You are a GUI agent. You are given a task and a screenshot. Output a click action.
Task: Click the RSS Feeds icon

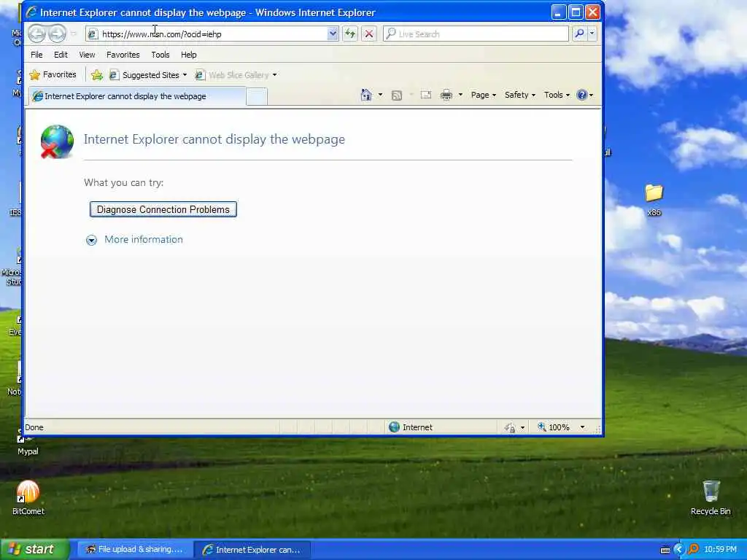point(396,96)
